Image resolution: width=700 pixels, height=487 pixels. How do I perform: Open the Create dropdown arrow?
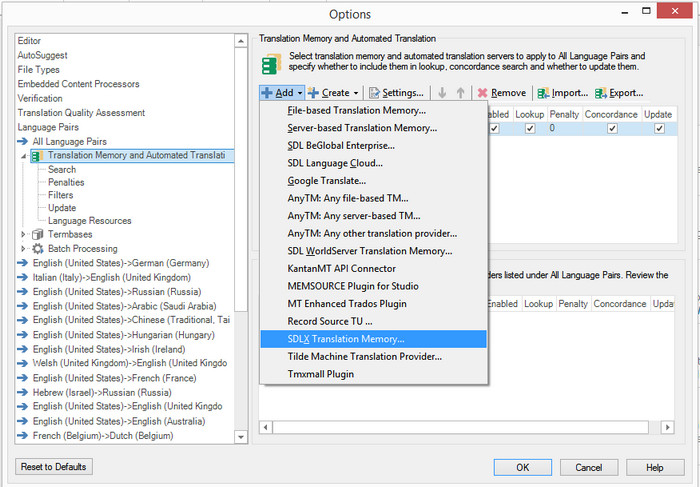pos(356,93)
